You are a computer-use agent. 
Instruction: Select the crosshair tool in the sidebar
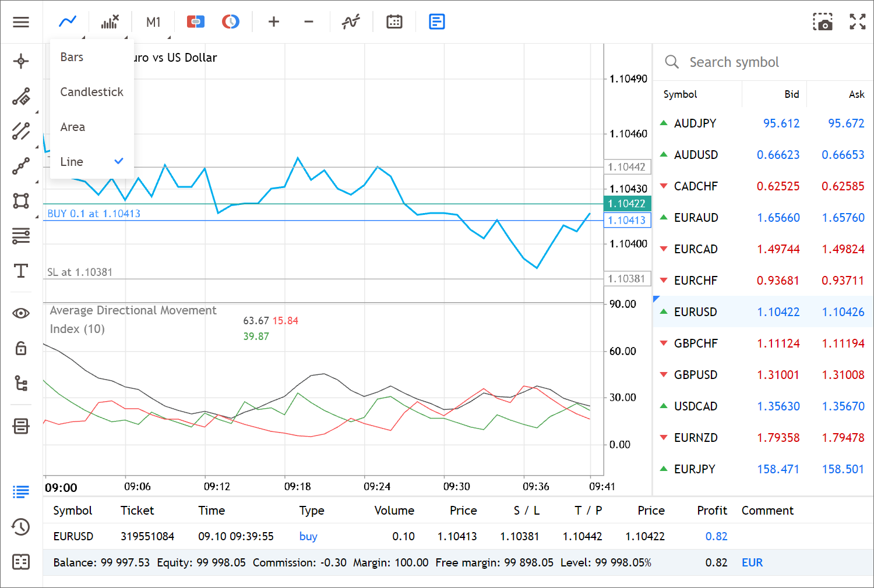[21, 61]
